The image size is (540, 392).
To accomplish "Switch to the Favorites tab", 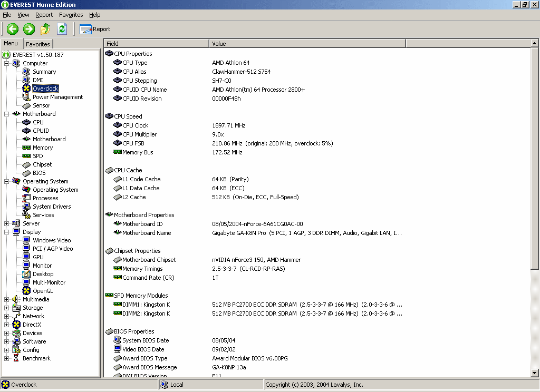I will (x=38, y=44).
